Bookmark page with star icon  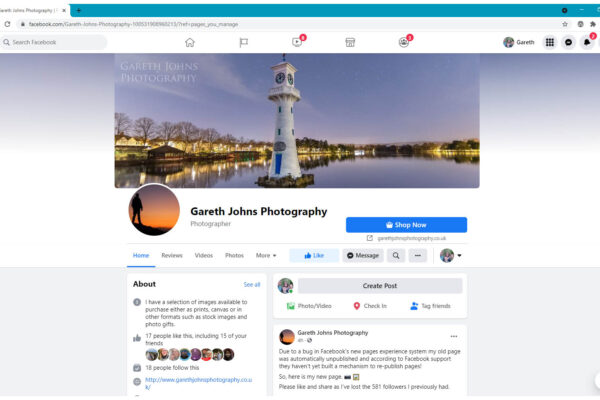click(x=565, y=24)
